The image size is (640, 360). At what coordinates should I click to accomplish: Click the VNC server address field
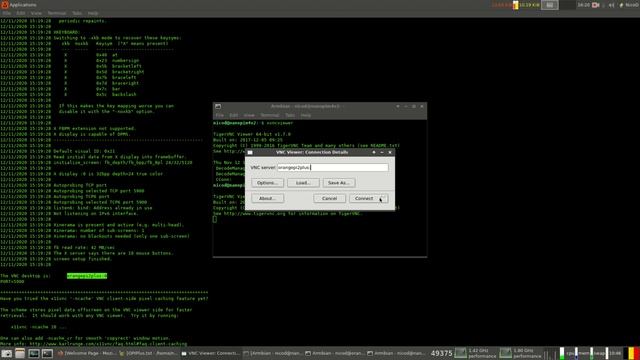coord(333,167)
